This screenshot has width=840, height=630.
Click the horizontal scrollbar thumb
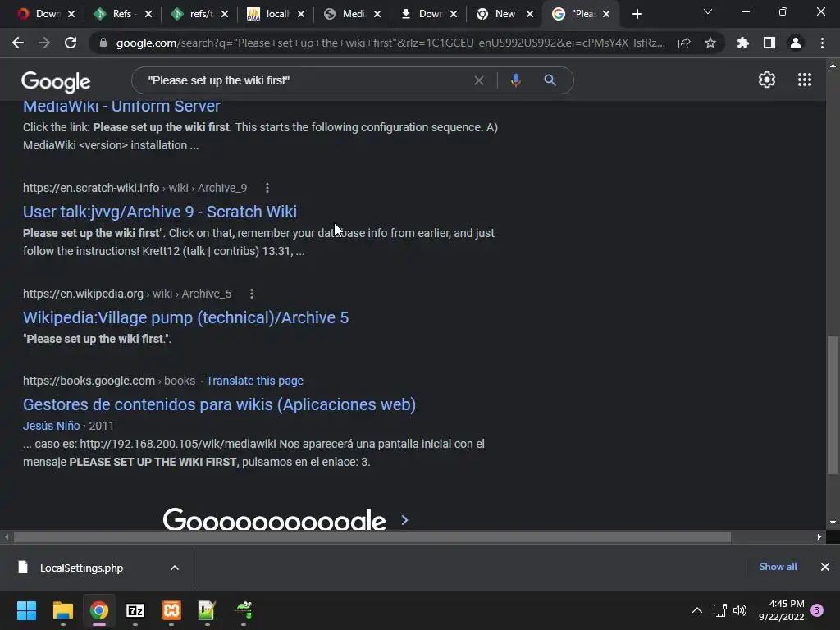[x=372, y=536]
